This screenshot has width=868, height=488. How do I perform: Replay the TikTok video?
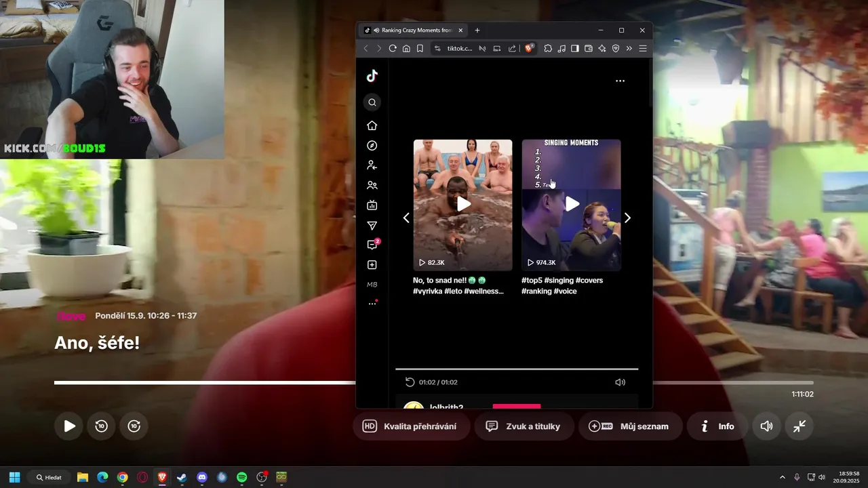410,382
